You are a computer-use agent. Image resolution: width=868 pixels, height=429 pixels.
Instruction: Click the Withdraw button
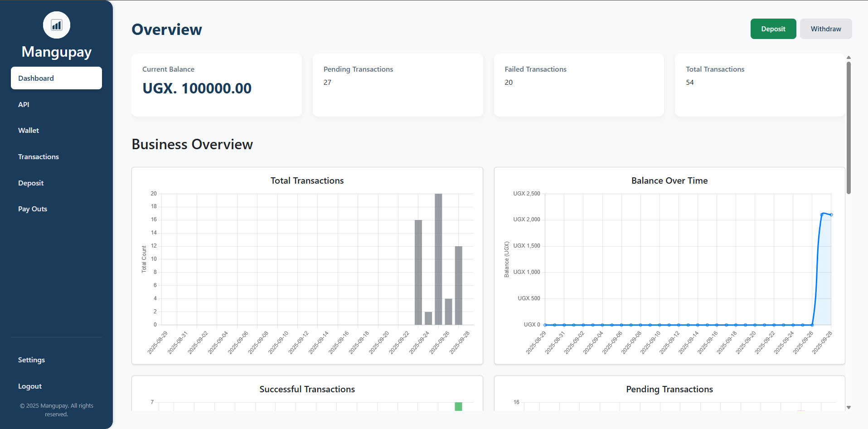[x=825, y=29]
